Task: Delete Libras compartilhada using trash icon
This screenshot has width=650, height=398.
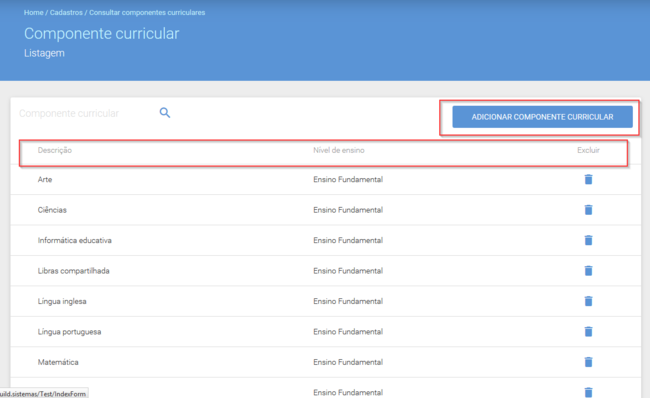Action: tap(588, 271)
